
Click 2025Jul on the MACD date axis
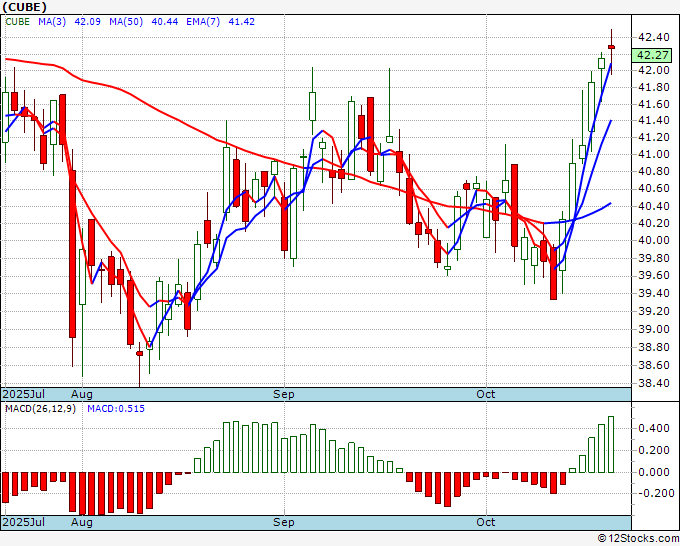[23, 522]
